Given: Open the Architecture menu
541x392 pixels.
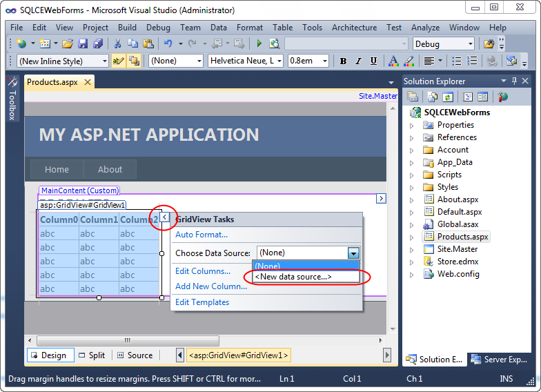Looking at the screenshot, I should [x=354, y=28].
